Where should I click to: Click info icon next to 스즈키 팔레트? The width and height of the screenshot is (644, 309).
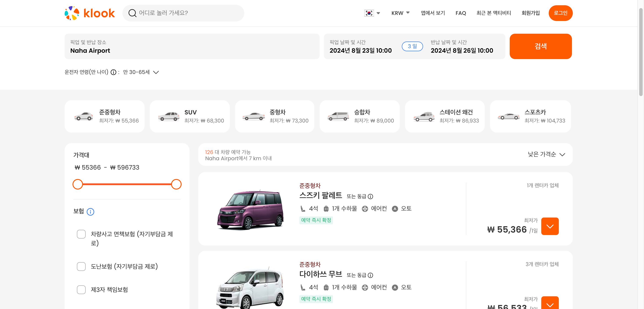[370, 197]
